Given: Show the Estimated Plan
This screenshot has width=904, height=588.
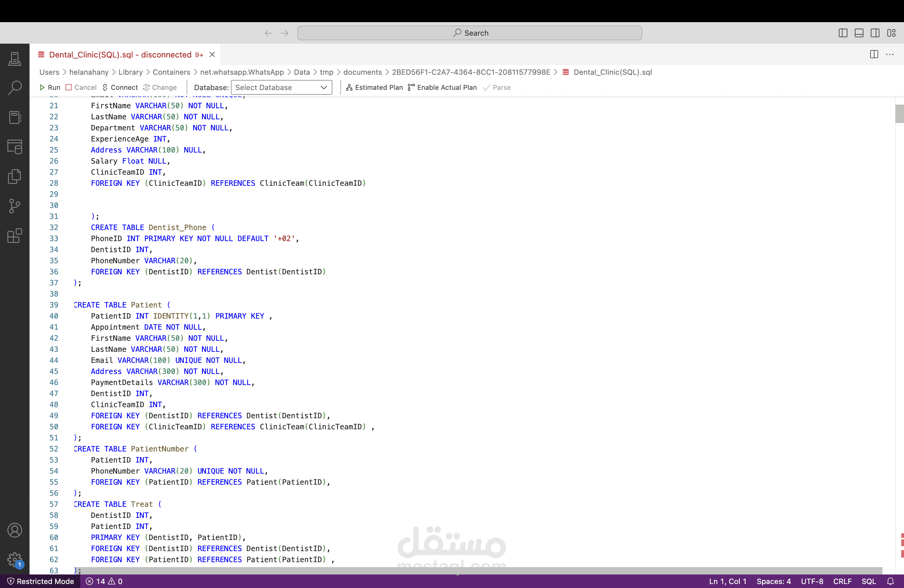Looking at the screenshot, I should (374, 87).
